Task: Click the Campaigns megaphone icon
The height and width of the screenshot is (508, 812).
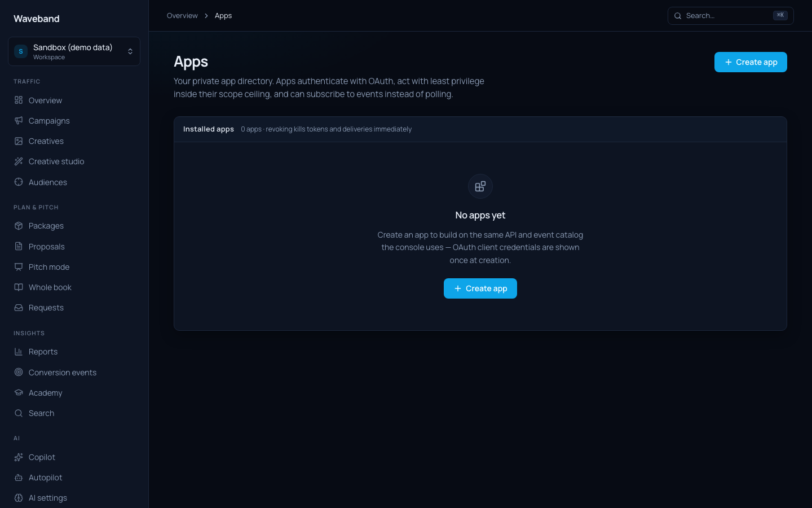Action: [19, 121]
